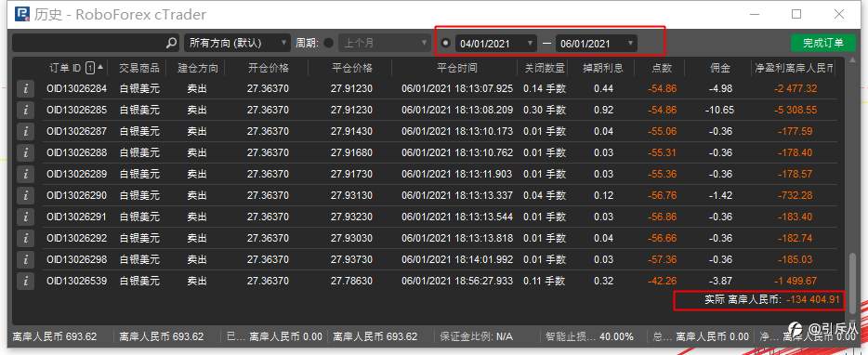The image size is (868, 355).
Task: Sort by 点数 column header
Action: tap(661, 68)
